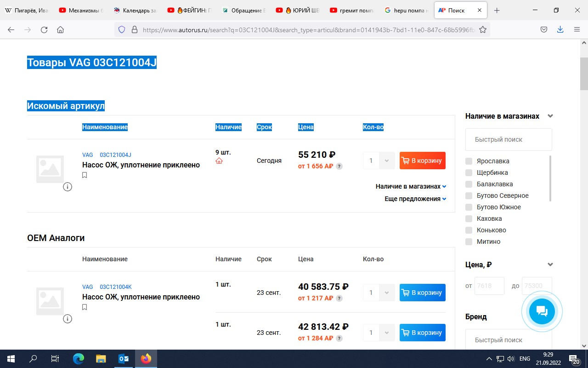The width and height of the screenshot is (588, 368).
Task: Focus the minimum price от field
Action: (x=489, y=286)
